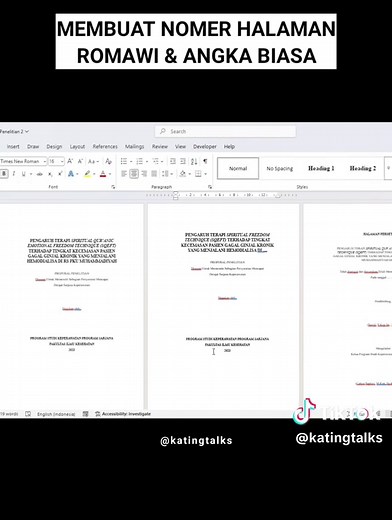The width and height of the screenshot is (392, 520).
Task: Toggle Strikethrough formatting
Action: [x=39, y=174]
